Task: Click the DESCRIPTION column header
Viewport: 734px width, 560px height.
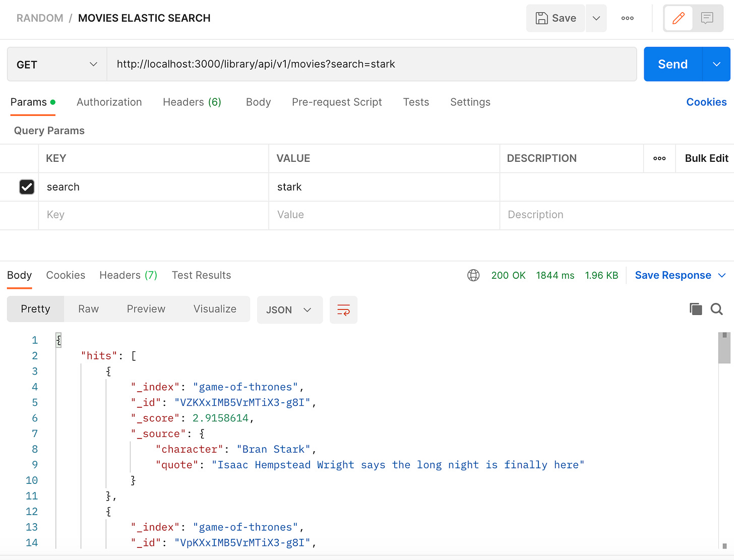Action: click(x=541, y=158)
